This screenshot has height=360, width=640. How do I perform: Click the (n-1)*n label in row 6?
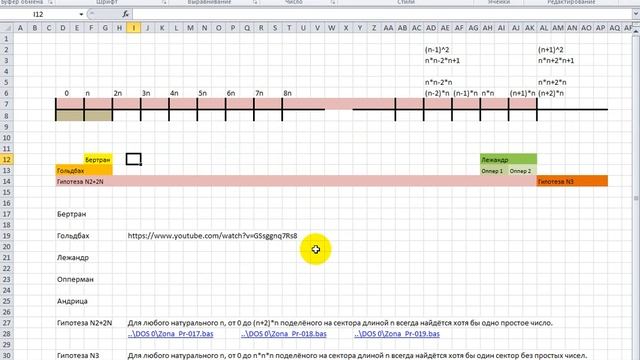pyautogui.click(x=465, y=93)
